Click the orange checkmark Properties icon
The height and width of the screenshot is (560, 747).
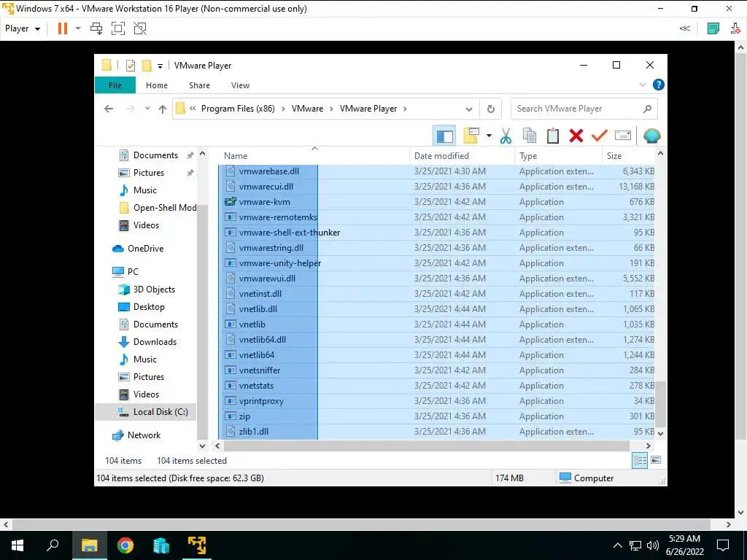point(600,136)
